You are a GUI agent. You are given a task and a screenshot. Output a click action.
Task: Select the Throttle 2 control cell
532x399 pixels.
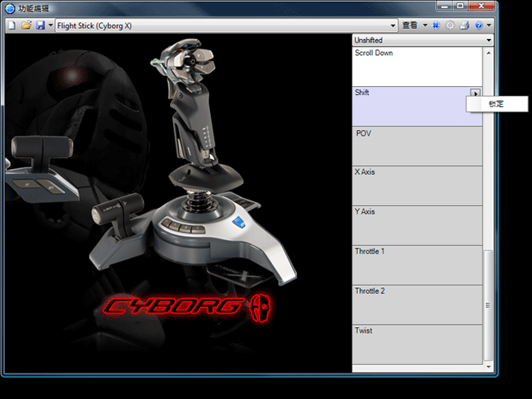coord(417,305)
